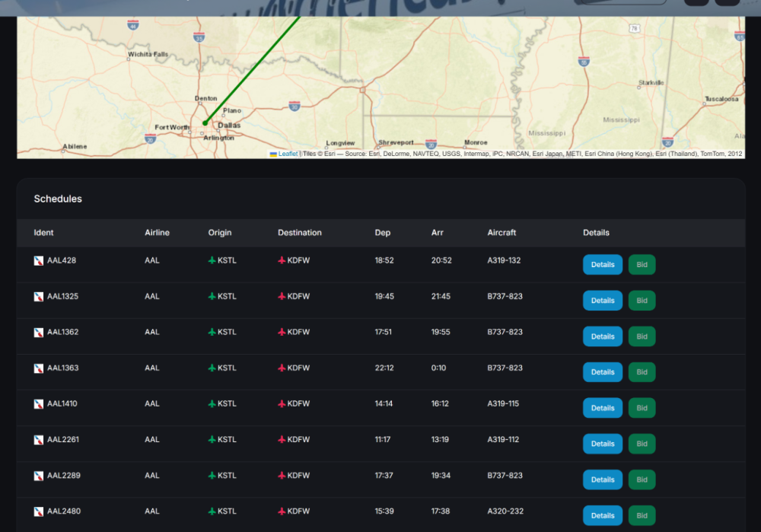Click green departure plane icon in AAL2261 row
This screenshot has height=532, width=761.
[212, 440]
